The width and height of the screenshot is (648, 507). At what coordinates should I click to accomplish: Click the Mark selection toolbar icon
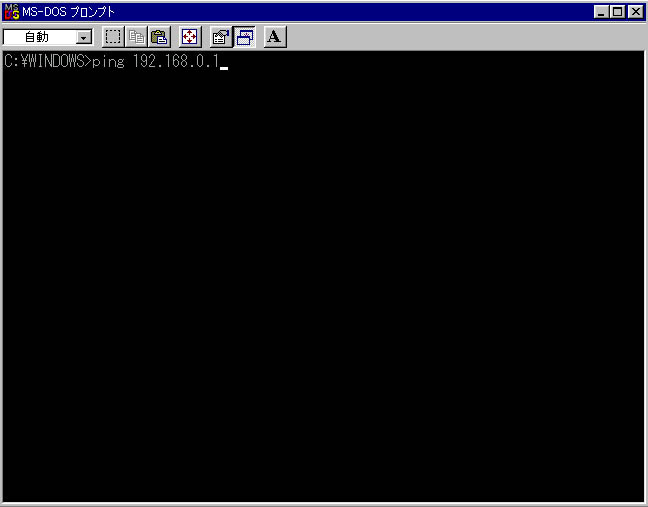tap(113, 37)
